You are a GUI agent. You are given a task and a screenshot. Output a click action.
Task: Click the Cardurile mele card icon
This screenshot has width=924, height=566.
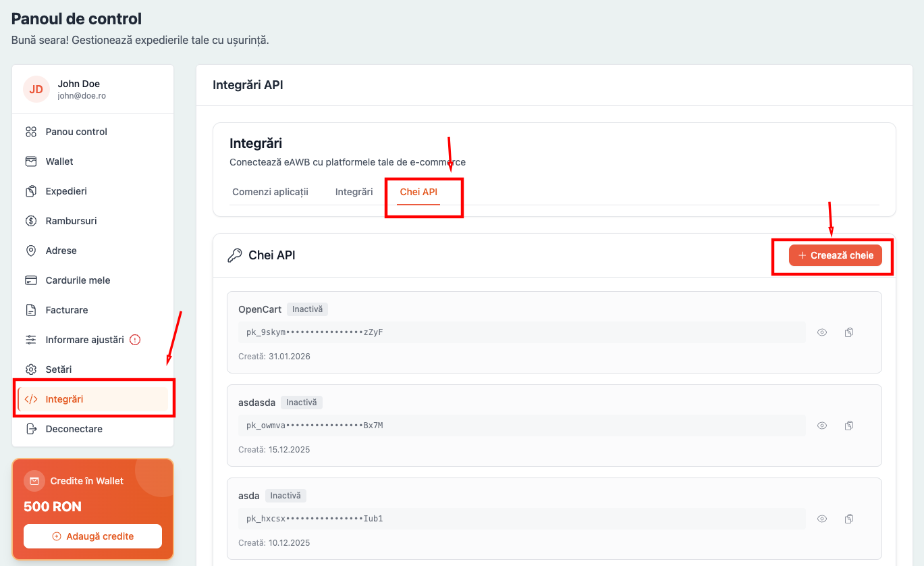click(x=31, y=280)
